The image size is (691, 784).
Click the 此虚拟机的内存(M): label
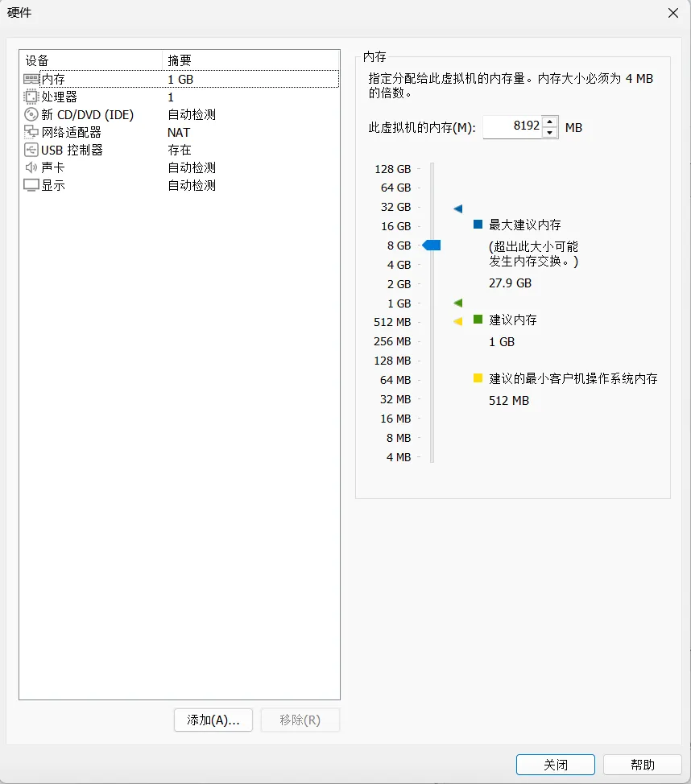422,127
